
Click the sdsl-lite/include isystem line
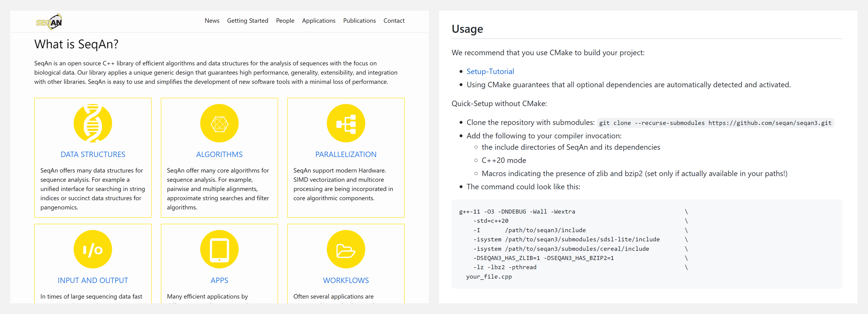coord(566,239)
